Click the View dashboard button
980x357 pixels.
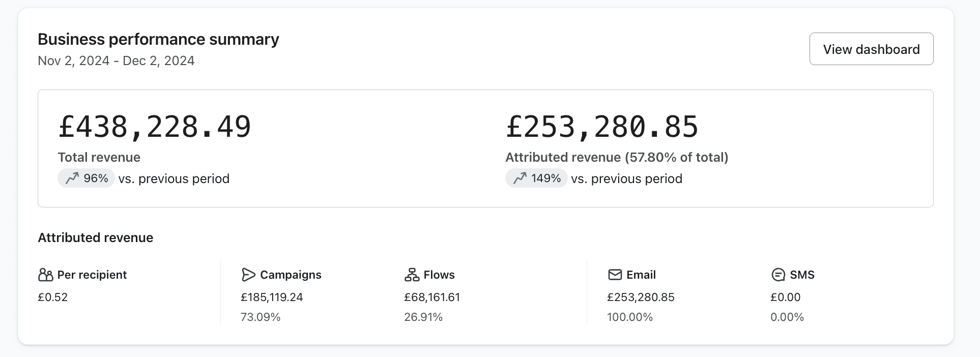[x=871, y=49]
